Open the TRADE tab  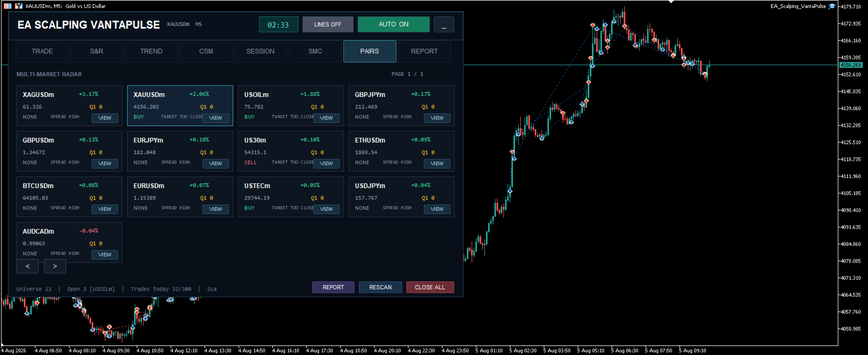pos(42,51)
